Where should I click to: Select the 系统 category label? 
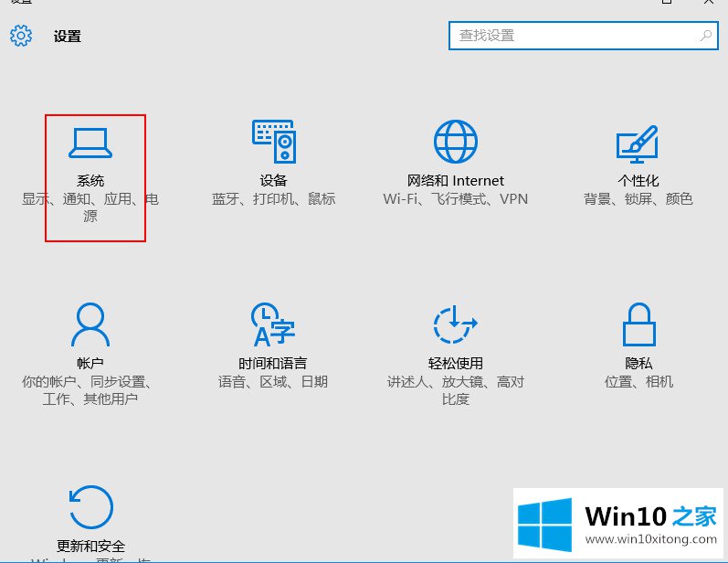point(90,180)
